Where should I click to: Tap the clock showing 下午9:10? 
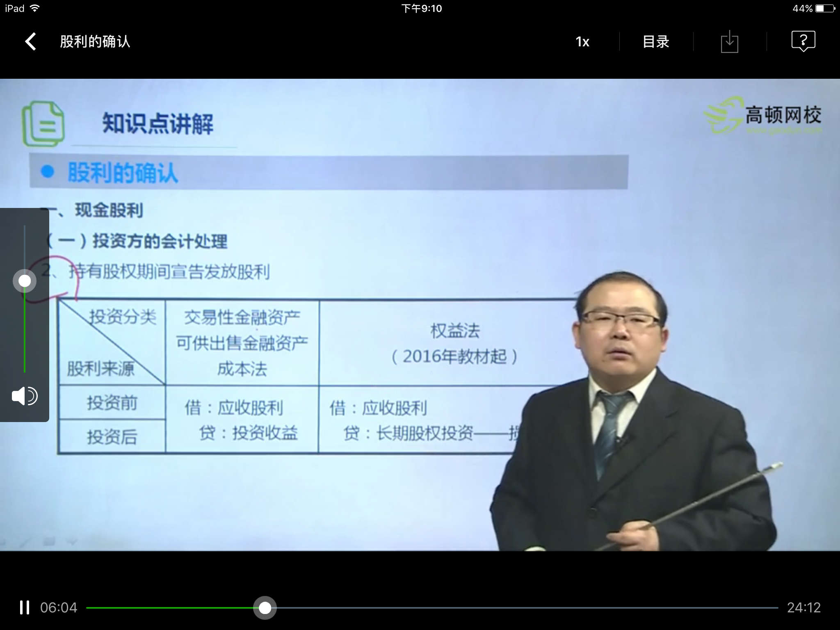click(x=422, y=7)
